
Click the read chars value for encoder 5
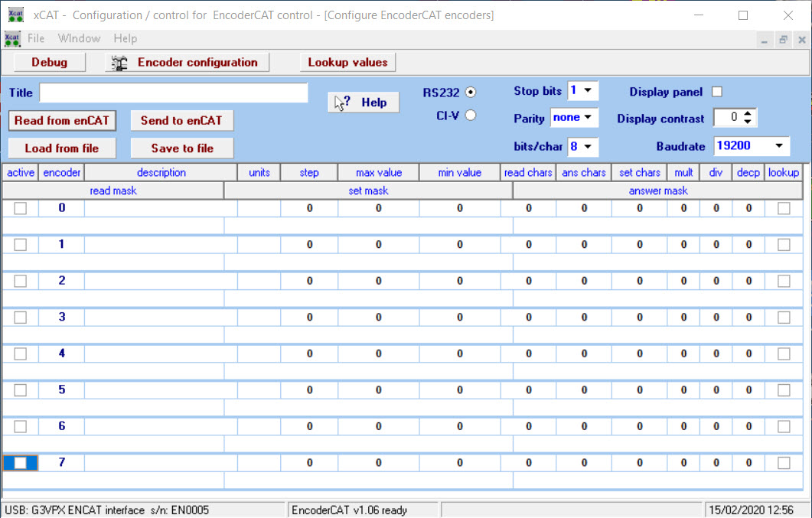[528, 389]
